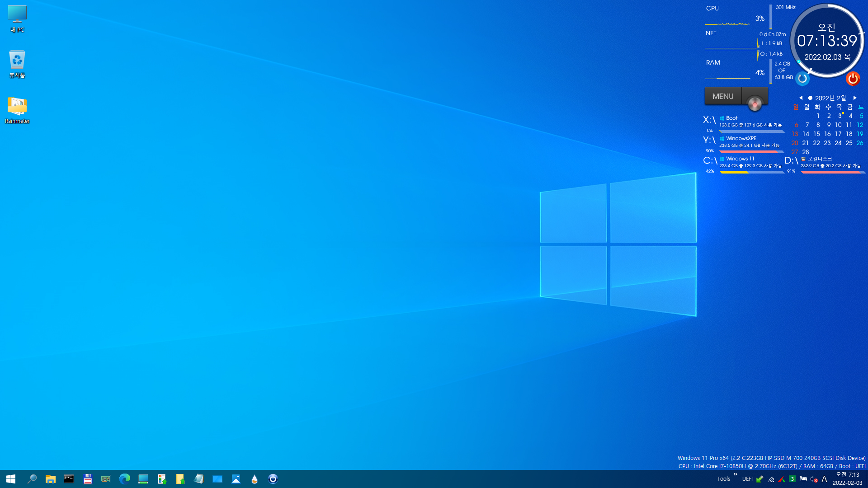Go to next month in calendar
Screen dimensions: 868x488
(x=855, y=98)
